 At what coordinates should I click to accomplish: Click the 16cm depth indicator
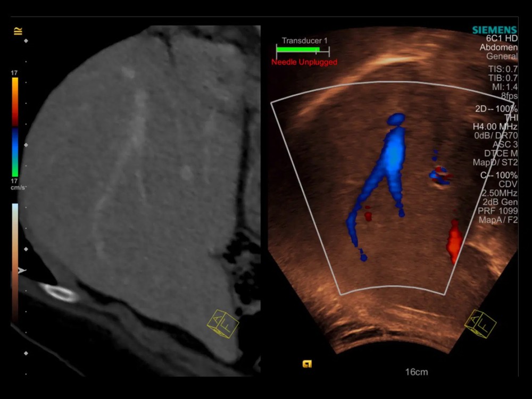pos(417,372)
